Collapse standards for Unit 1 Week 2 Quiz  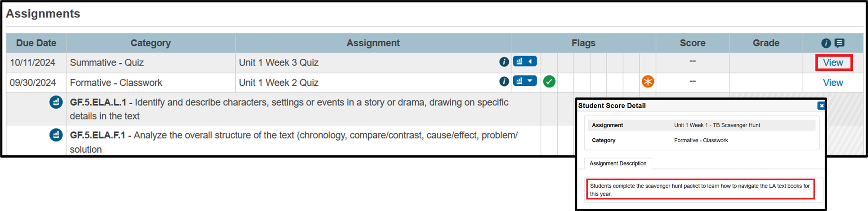tap(525, 81)
